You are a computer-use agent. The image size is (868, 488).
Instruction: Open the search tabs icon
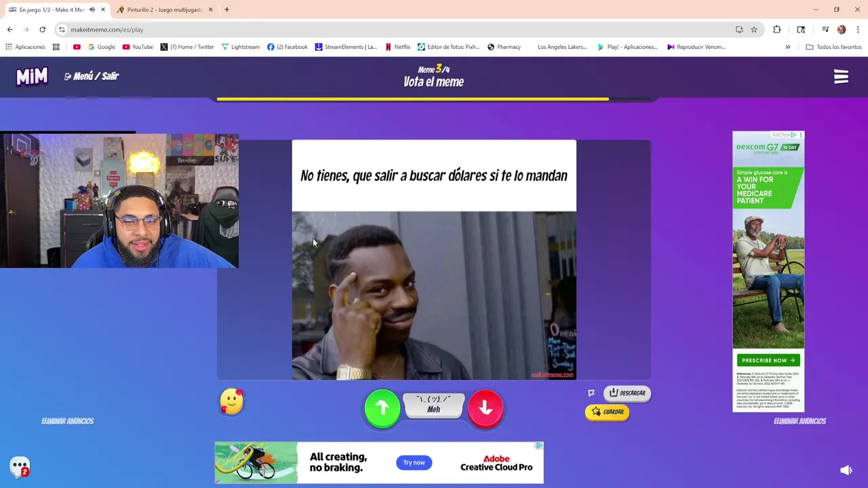tap(801, 30)
